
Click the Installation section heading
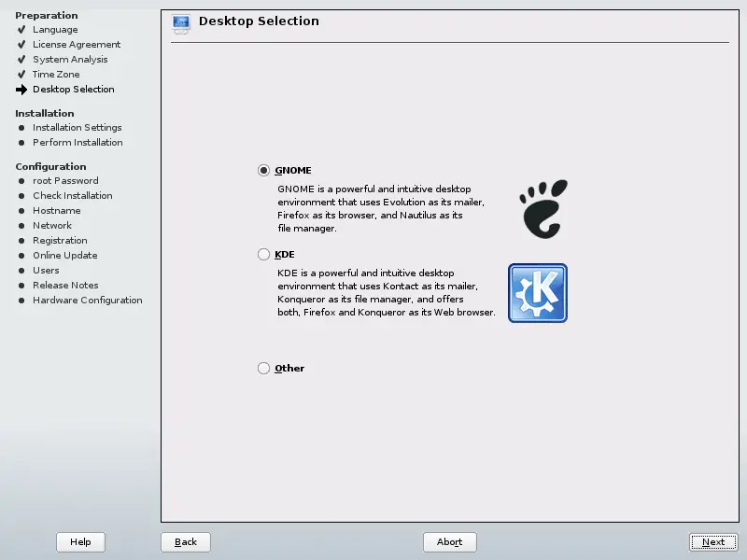pos(45,113)
